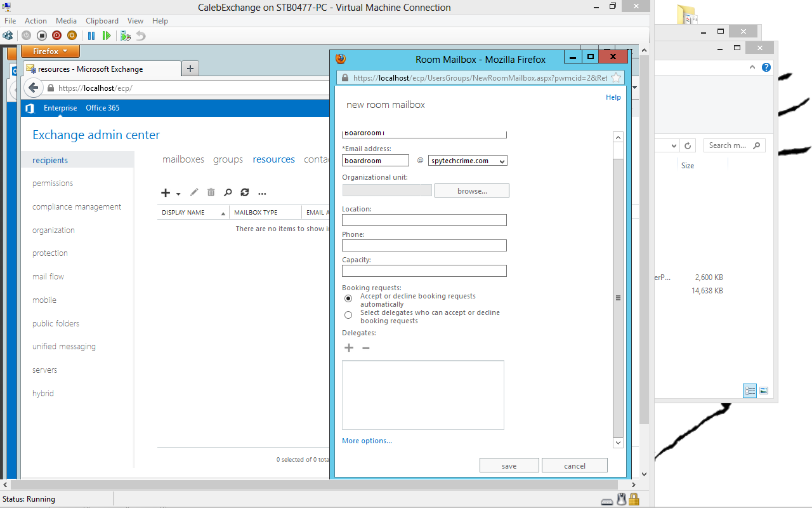Add a new resource with plus icon

[x=166, y=193]
